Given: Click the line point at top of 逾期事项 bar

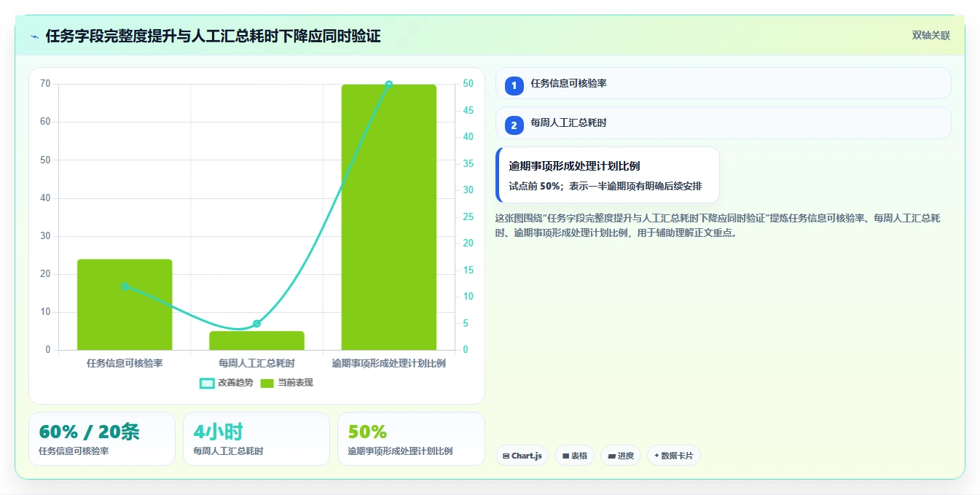Looking at the screenshot, I should click(x=388, y=85).
